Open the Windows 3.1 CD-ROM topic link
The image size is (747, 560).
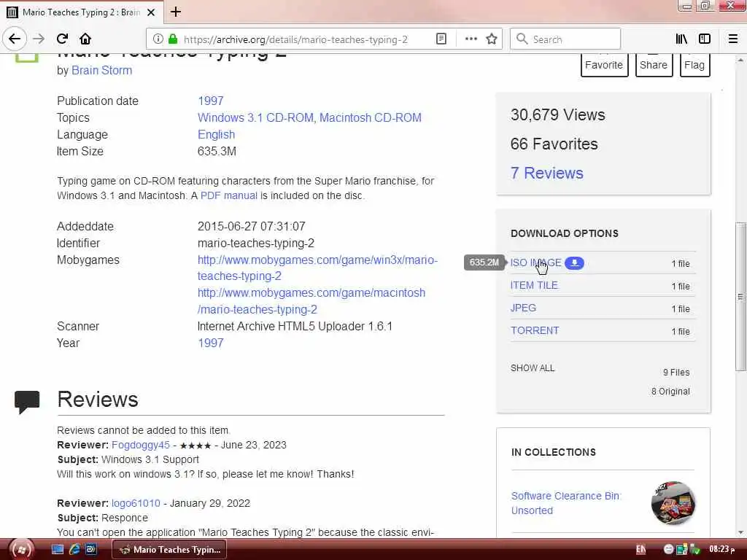click(255, 117)
